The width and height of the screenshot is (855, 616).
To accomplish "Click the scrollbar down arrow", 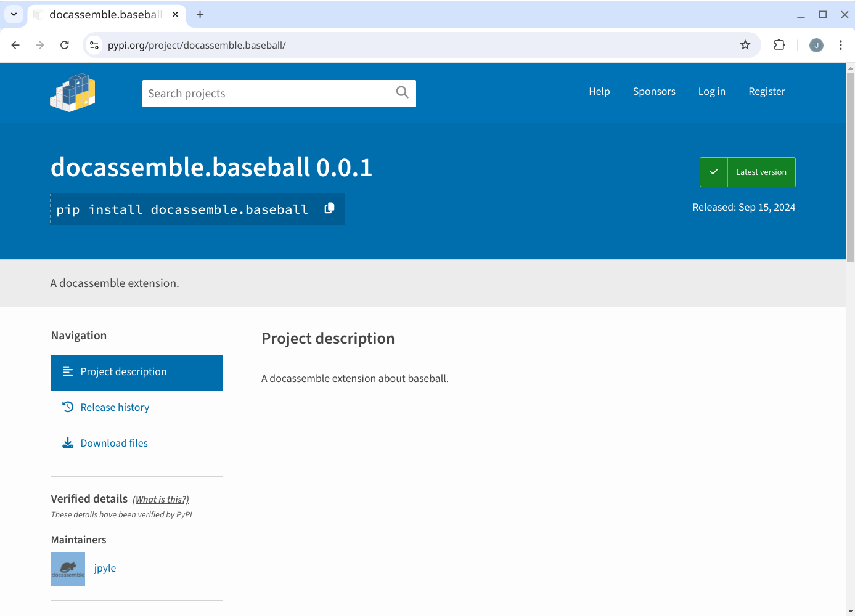I will click(x=850, y=611).
